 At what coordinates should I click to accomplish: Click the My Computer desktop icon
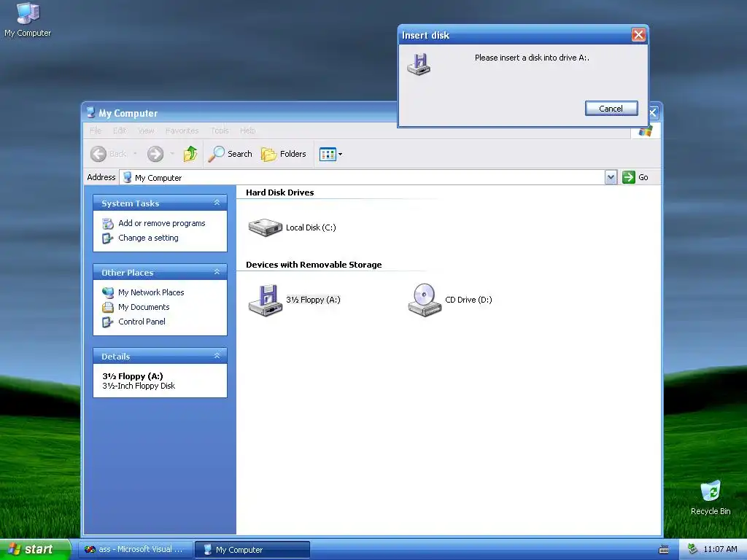click(x=28, y=20)
